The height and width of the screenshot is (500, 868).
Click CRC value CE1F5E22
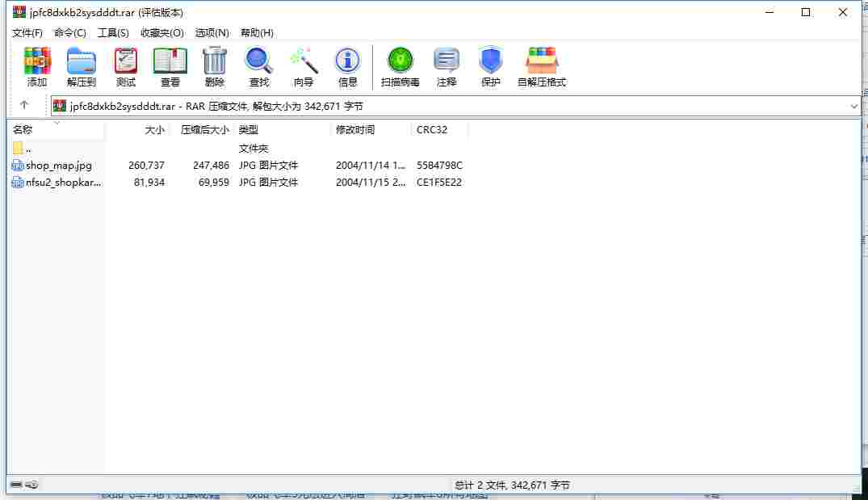coord(439,183)
